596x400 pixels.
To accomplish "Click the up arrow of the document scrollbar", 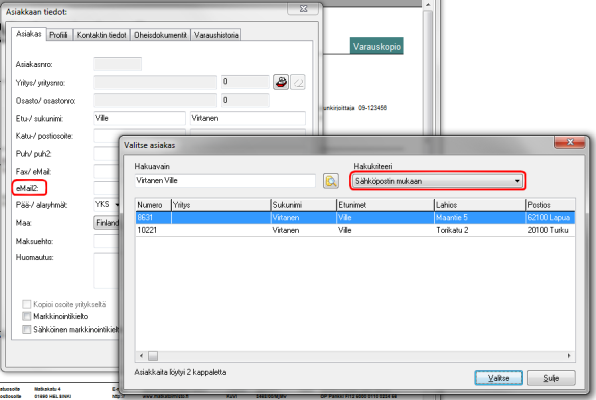I will click(x=428, y=5).
